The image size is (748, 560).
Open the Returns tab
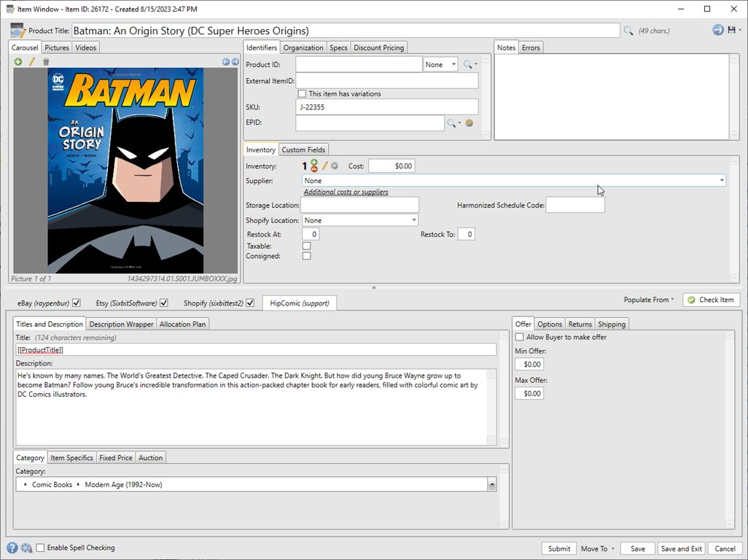[x=580, y=324]
